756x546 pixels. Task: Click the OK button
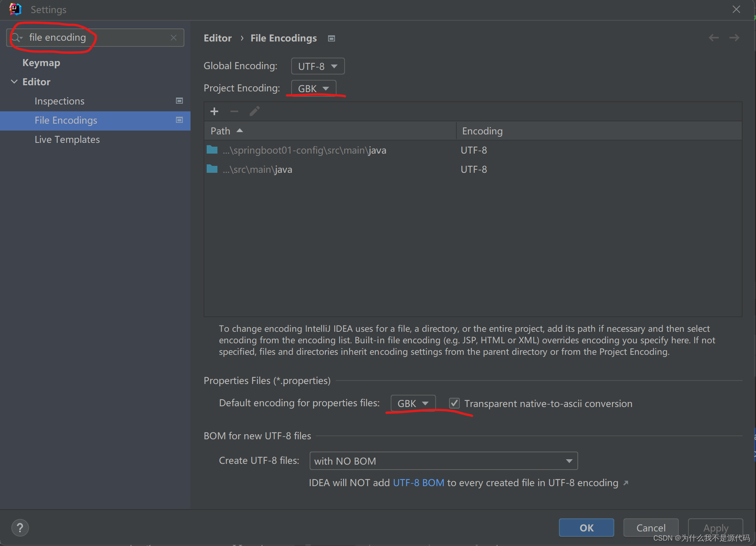tap(586, 528)
